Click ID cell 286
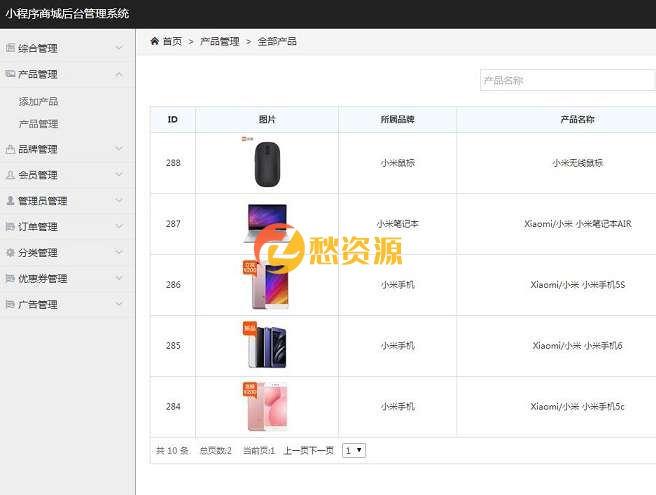The image size is (656, 495). click(173, 285)
